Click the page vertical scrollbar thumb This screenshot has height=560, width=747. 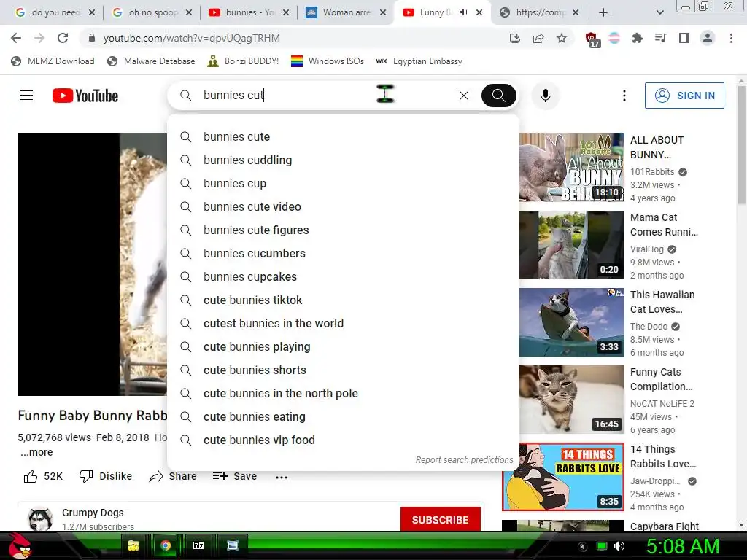(x=741, y=145)
